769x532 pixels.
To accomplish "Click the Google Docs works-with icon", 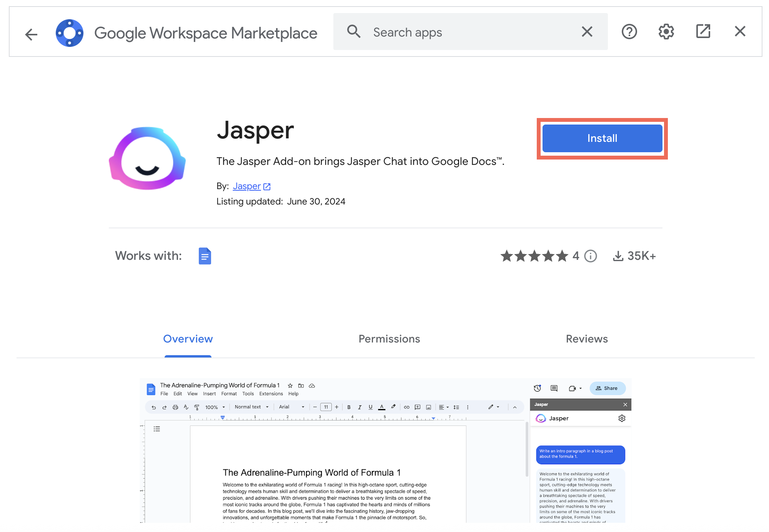I will coord(205,256).
